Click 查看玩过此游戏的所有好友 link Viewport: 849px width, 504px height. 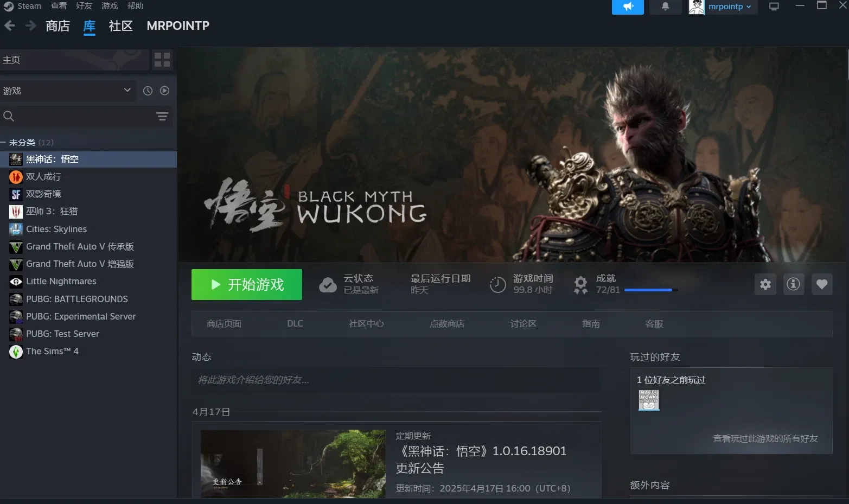(x=765, y=438)
